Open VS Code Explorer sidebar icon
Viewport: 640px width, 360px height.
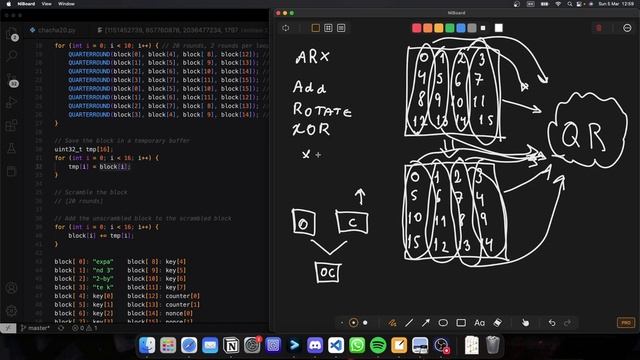point(12,33)
